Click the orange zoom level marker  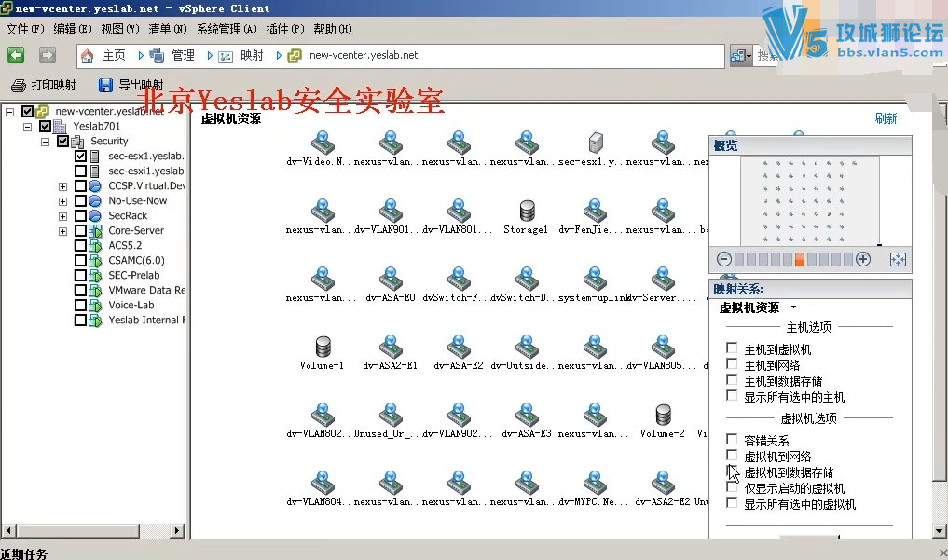tap(799, 260)
